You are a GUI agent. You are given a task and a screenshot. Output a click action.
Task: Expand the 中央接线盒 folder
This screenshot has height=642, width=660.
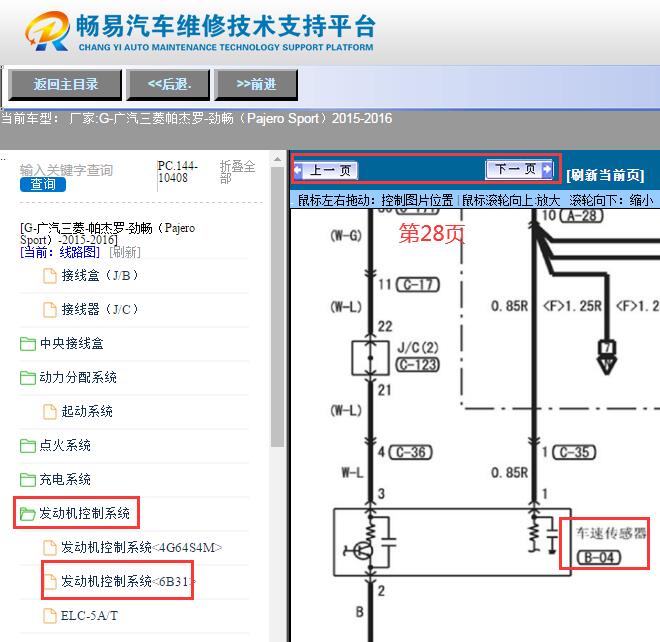tap(71, 344)
